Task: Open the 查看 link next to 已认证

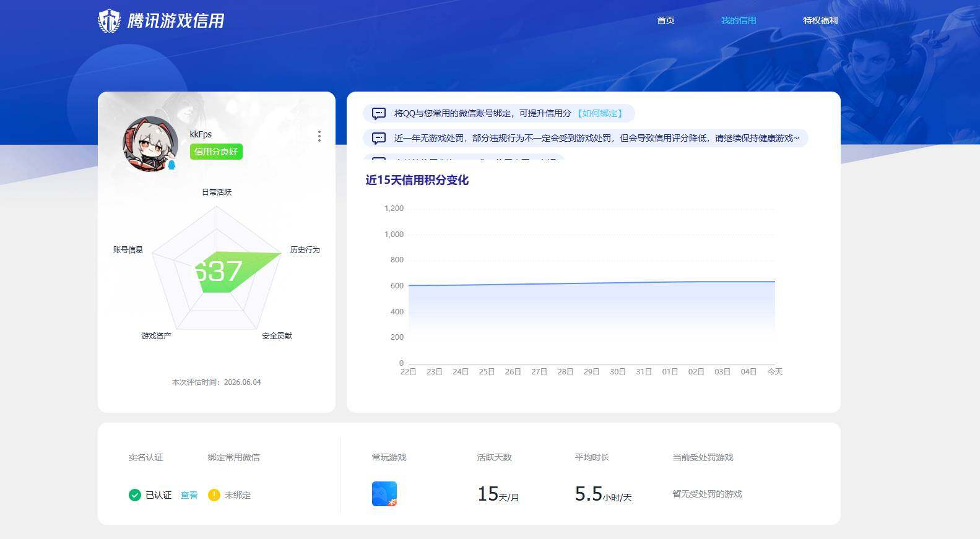Action: click(189, 495)
